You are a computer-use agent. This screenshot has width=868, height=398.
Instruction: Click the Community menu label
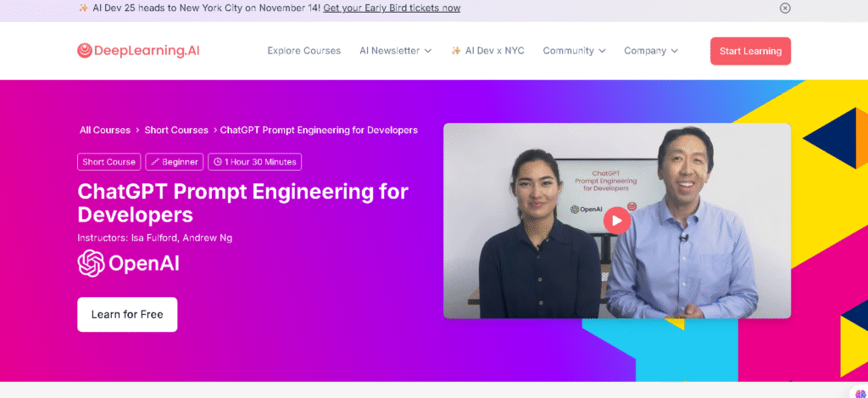[x=568, y=50]
